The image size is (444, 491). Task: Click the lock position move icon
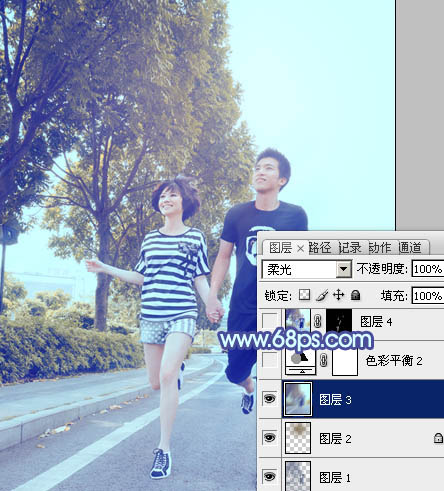pyautogui.click(x=338, y=295)
